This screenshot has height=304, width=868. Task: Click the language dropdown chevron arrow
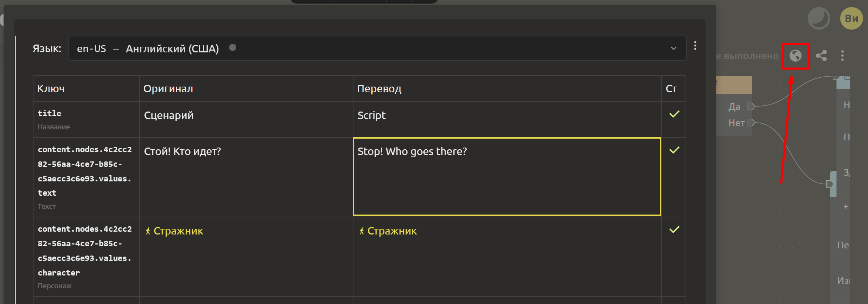673,48
